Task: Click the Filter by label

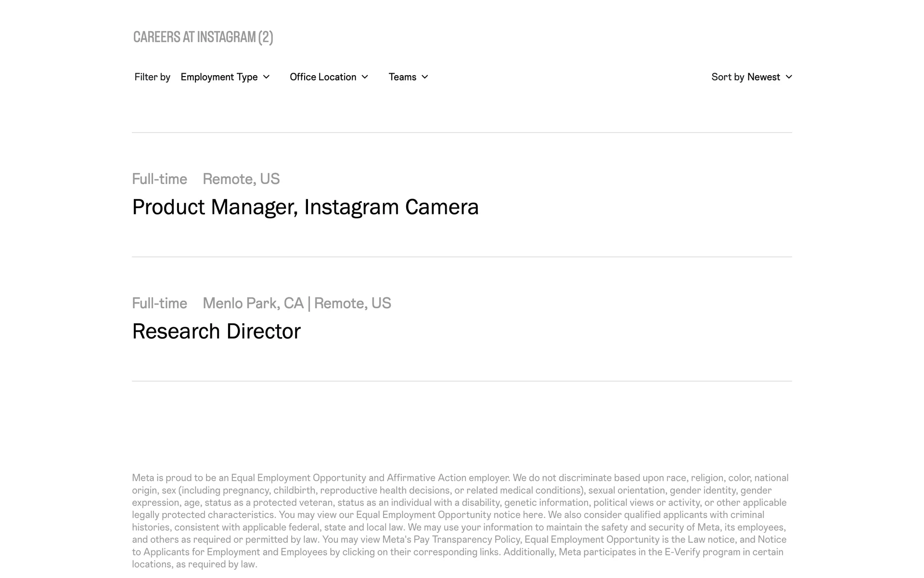Action: [x=152, y=77]
